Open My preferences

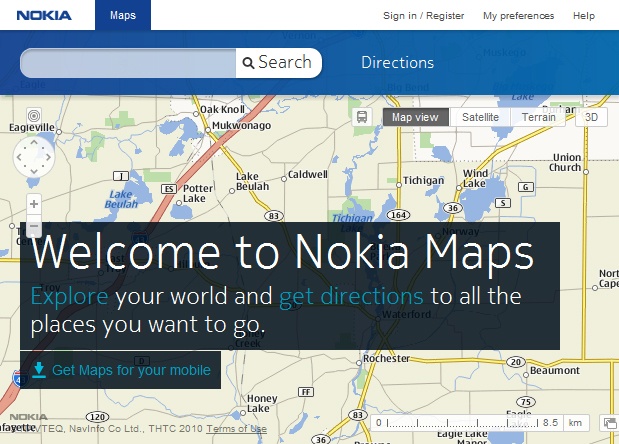click(518, 16)
